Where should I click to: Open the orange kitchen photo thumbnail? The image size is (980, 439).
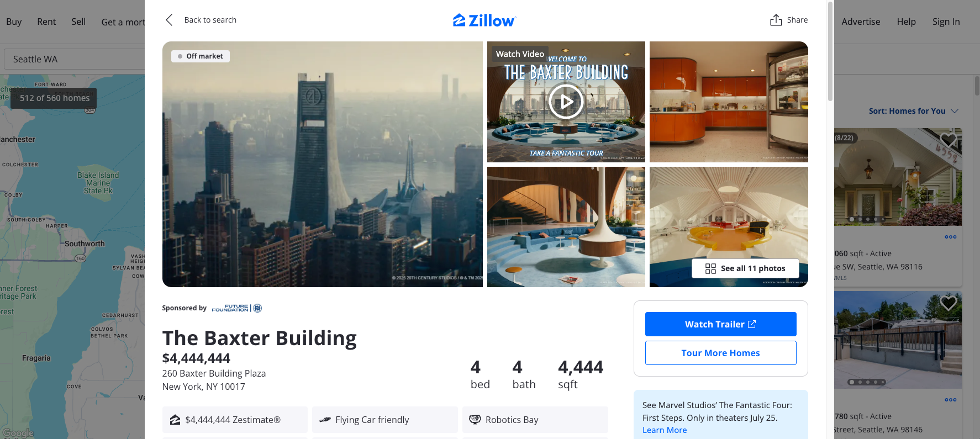[x=729, y=102]
